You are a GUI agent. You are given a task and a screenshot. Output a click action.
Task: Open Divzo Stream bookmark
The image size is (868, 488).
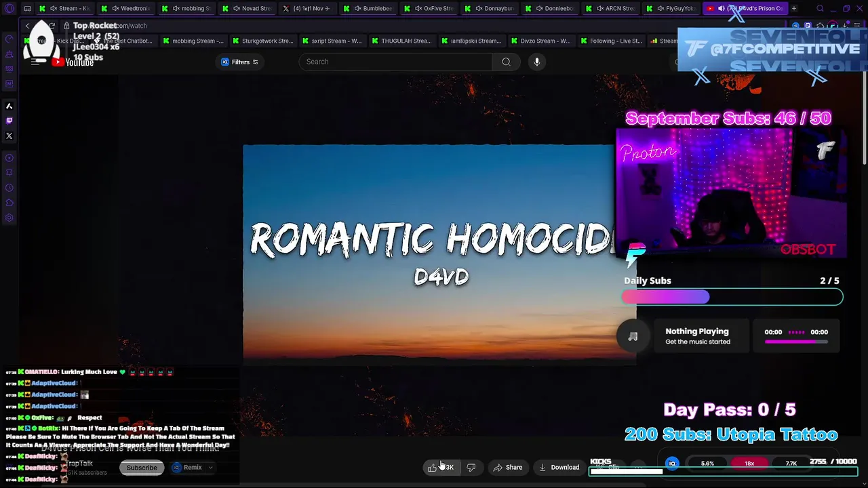(x=540, y=41)
